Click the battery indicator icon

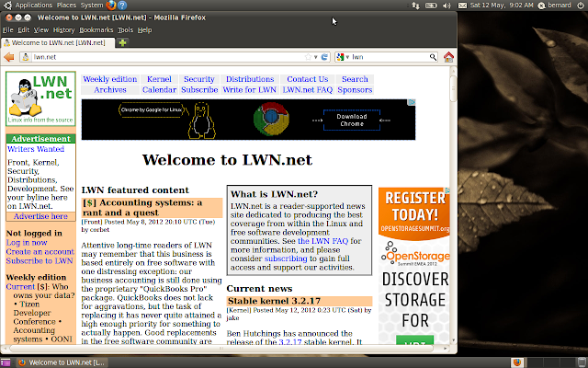[x=431, y=6]
